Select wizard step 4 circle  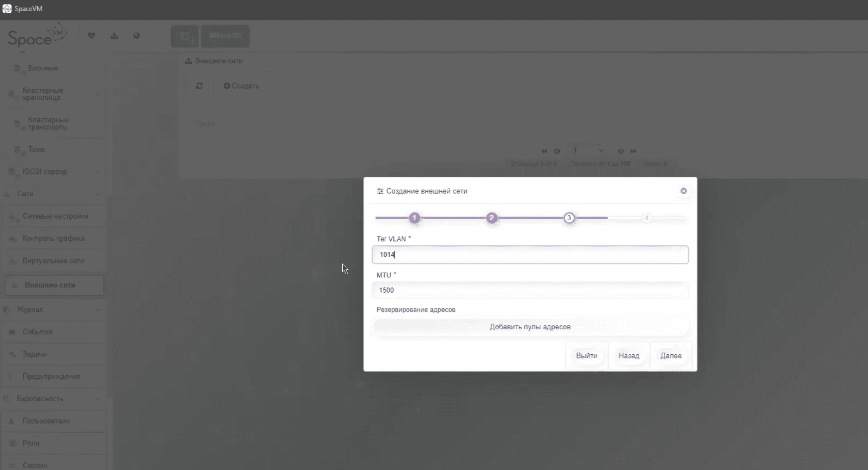646,218
